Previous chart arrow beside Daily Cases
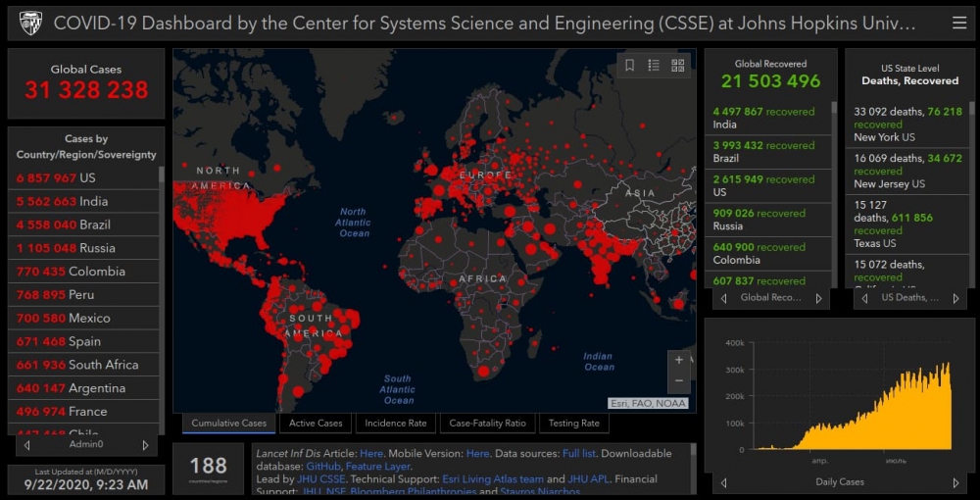Viewport: 980px width, 500px height. click(724, 482)
